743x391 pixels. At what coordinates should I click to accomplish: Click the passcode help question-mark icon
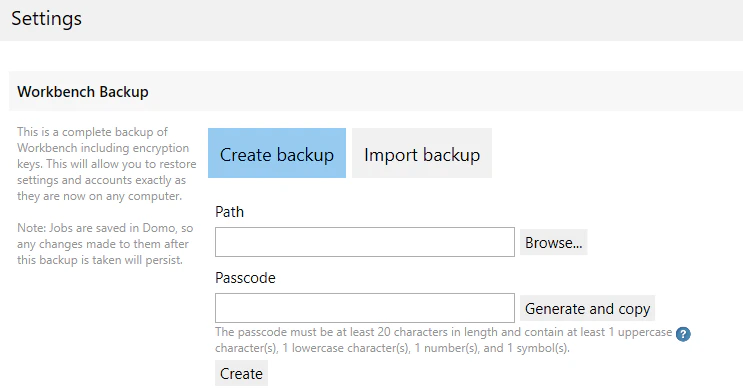(683, 334)
